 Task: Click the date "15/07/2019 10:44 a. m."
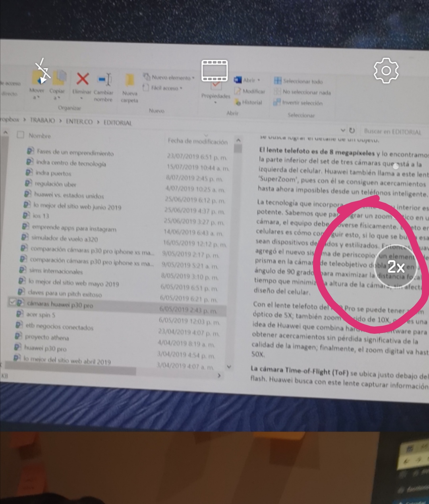198,167
